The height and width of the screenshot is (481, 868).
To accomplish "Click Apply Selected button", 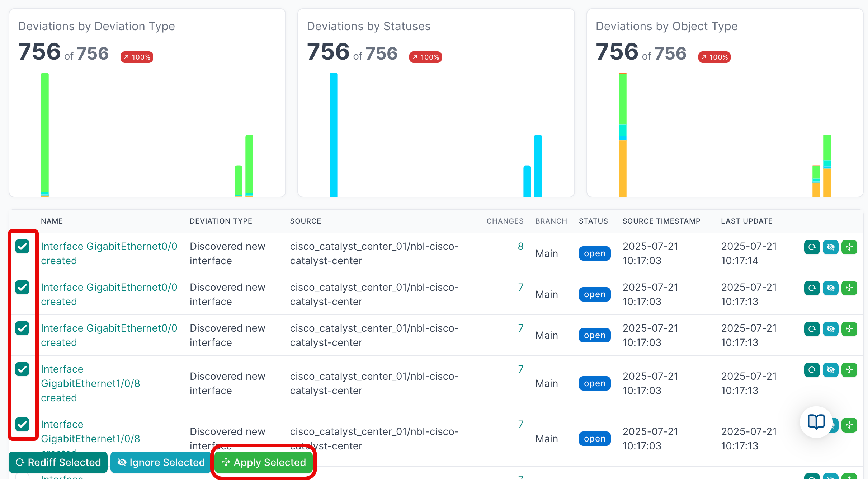I will click(264, 462).
